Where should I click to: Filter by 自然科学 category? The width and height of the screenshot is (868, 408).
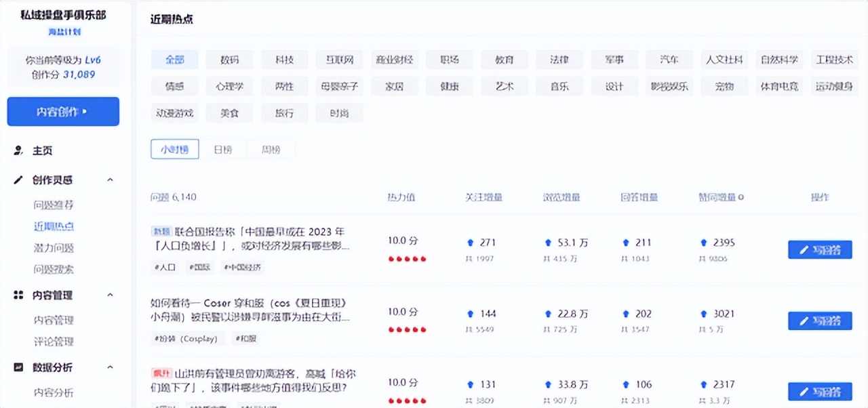(x=779, y=60)
